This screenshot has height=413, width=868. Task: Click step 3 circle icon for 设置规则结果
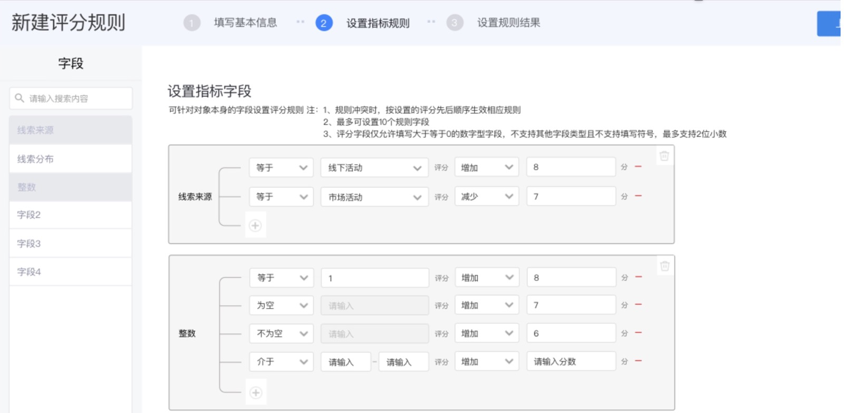pyautogui.click(x=455, y=23)
